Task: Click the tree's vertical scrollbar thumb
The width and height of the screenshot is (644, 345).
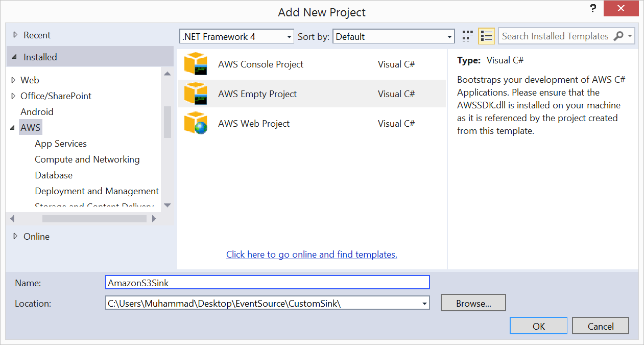Action: coord(168,122)
